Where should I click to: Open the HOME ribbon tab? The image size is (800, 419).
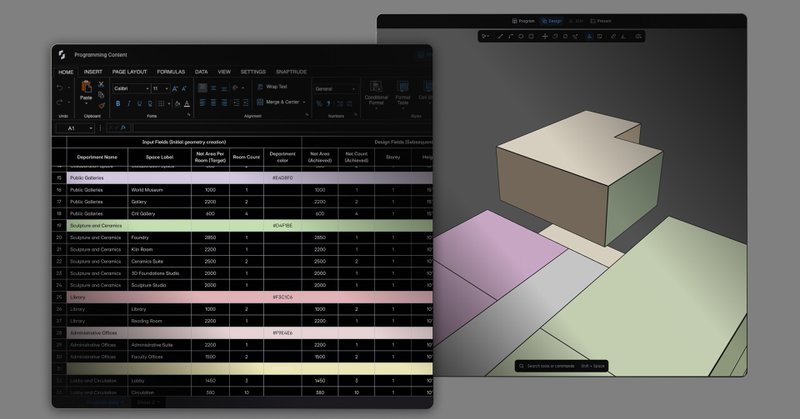66,72
